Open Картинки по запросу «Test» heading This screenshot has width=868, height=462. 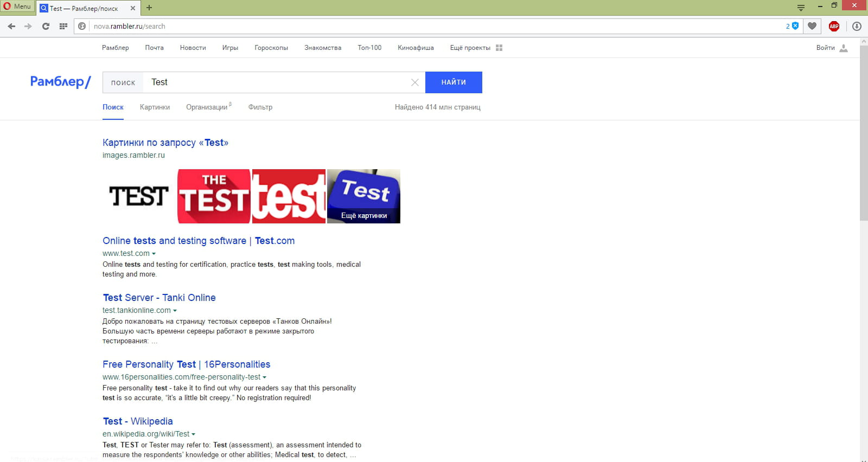[x=165, y=143]
